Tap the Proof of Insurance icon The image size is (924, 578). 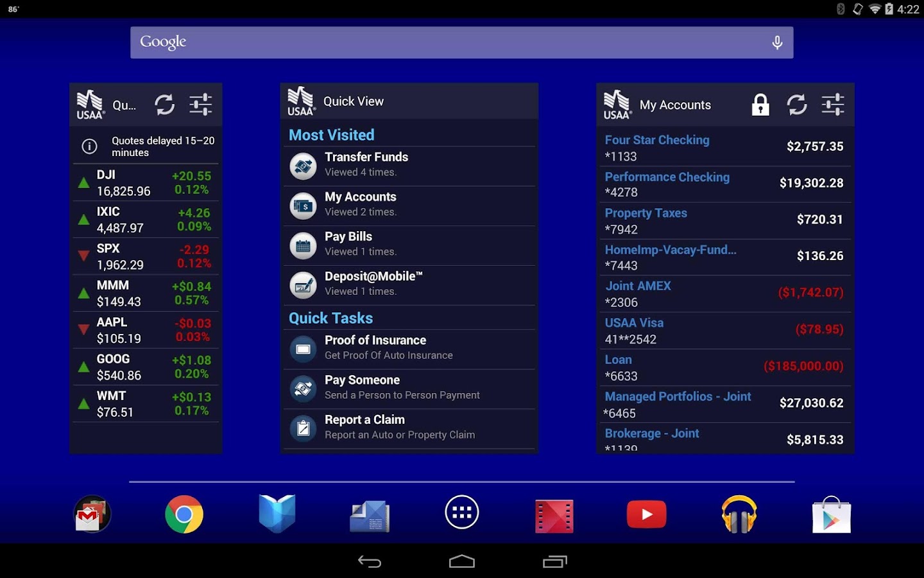click(303, 349)
